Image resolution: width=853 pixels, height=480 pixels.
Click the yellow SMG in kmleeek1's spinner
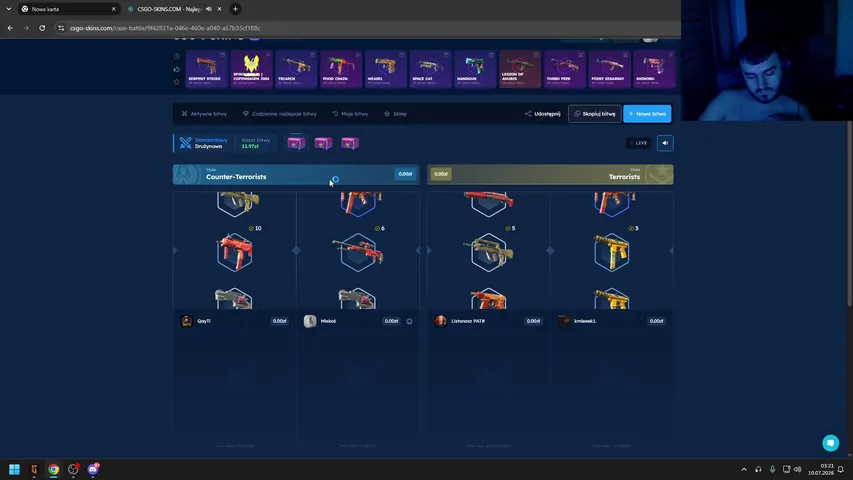[611, 252]
